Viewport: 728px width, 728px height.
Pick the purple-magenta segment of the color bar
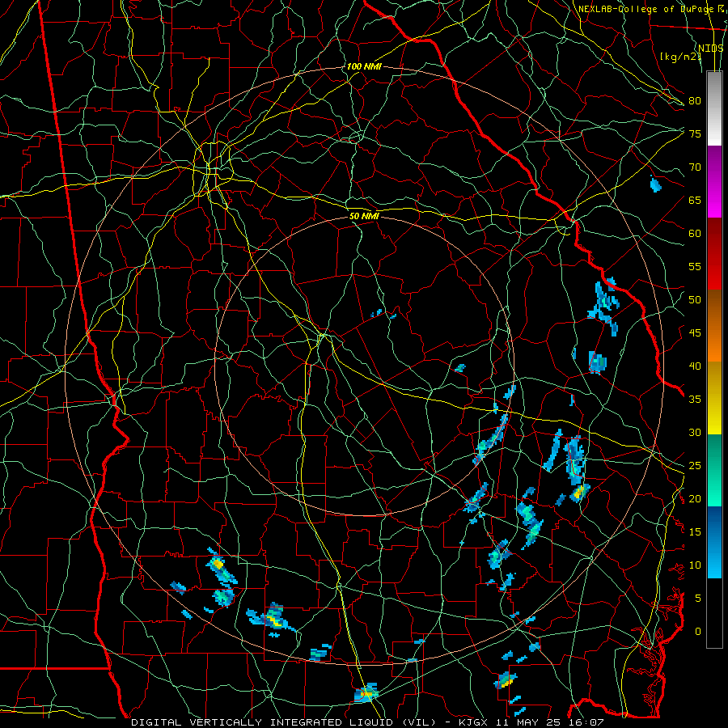714,181
